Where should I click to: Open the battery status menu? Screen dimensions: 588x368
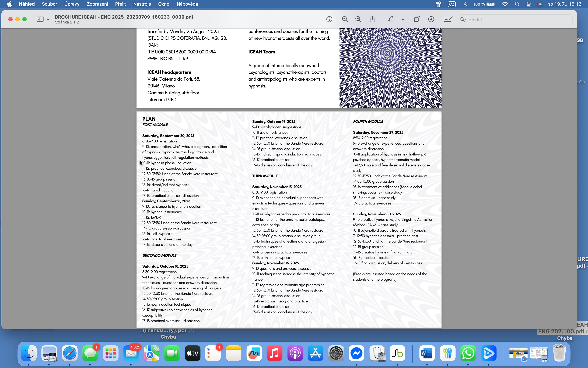point(484,4)
